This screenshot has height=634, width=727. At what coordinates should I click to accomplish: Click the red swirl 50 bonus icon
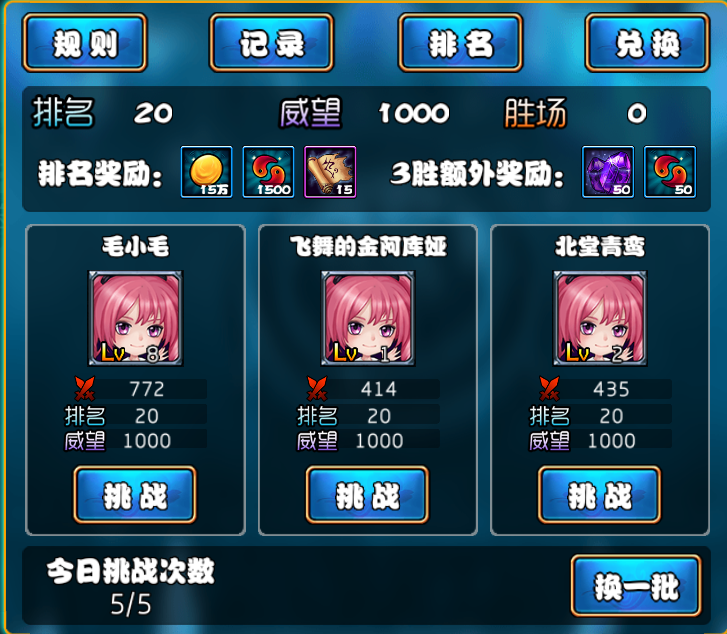point(670,172)
